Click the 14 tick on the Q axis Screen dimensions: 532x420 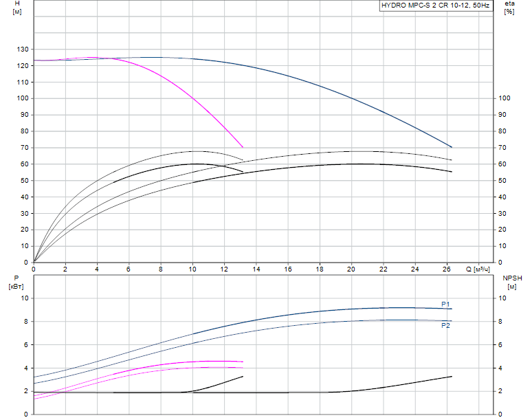(x=256, y=269)
